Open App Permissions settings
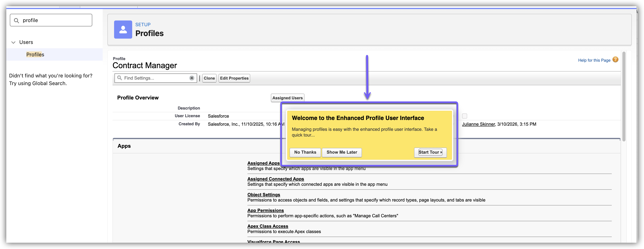644x249 pixels. click(x=266, y=210)
